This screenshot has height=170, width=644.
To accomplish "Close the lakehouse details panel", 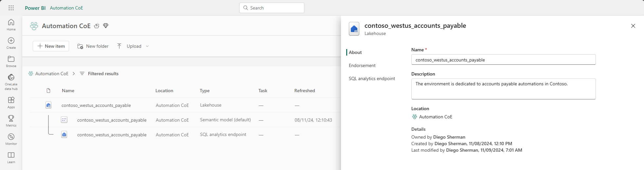I will point(633,26).
